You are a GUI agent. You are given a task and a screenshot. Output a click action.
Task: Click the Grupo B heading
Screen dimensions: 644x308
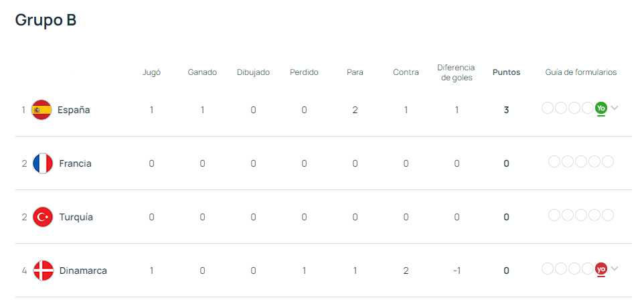[x=46, y=21]
